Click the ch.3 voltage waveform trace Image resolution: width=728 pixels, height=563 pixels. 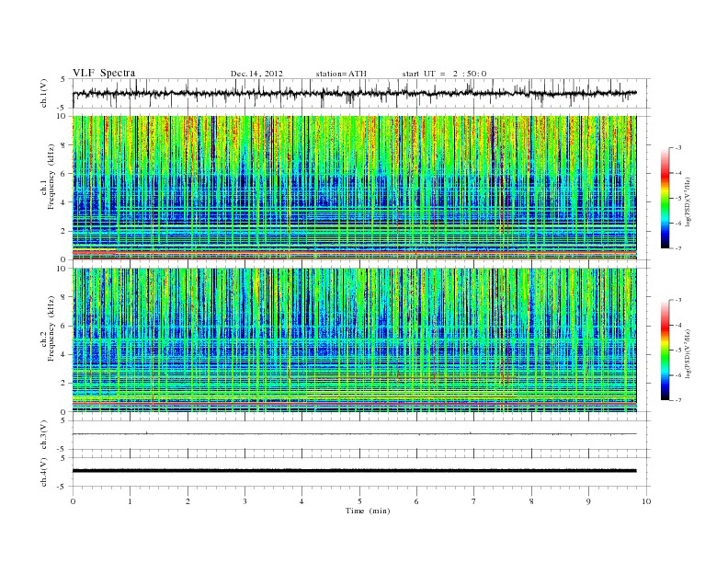(x=354, y=434)
